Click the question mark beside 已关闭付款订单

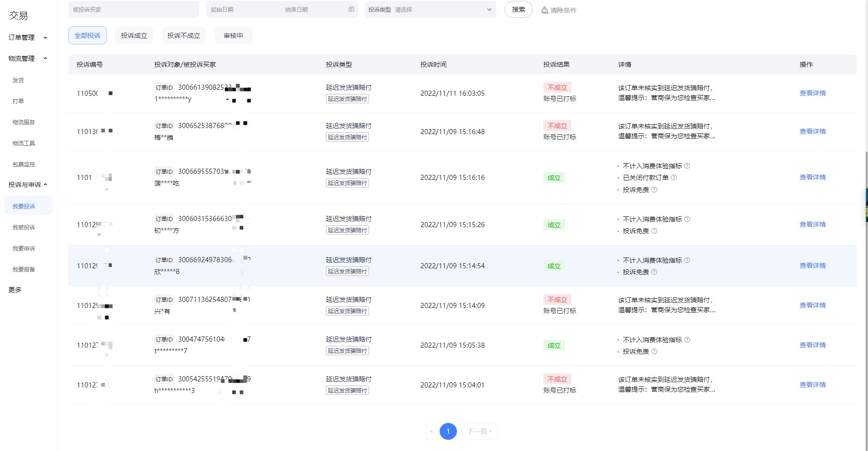click(x=673, y=177)
